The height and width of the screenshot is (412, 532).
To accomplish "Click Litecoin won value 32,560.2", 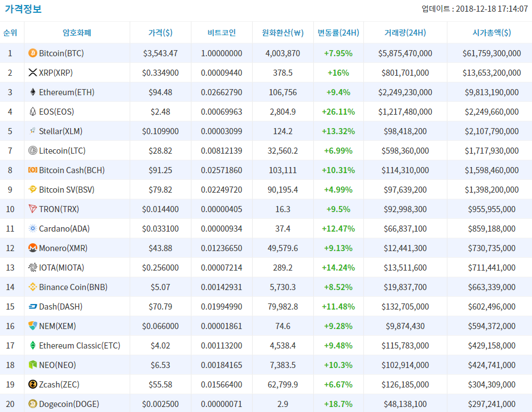I will point(283,151).
